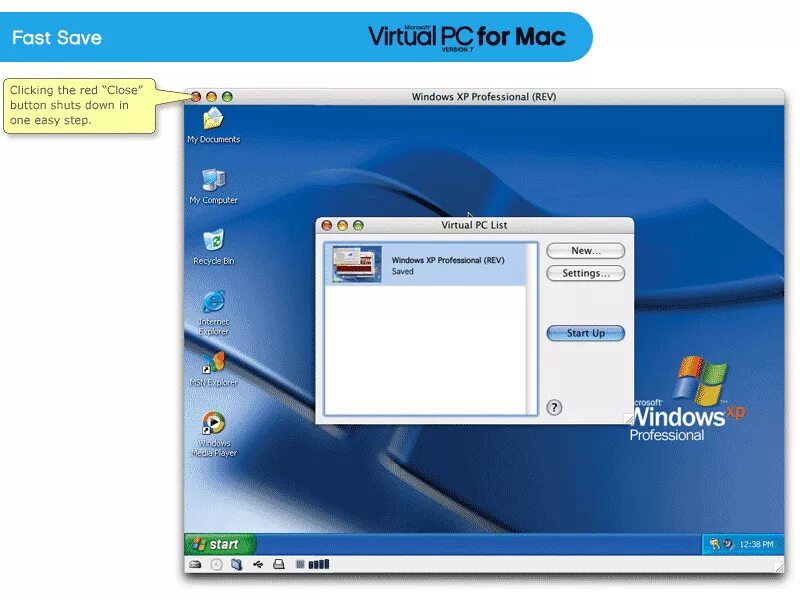Click the small CPU square status icon
Viewport: 800px width, 600px height.
(300, 564)
